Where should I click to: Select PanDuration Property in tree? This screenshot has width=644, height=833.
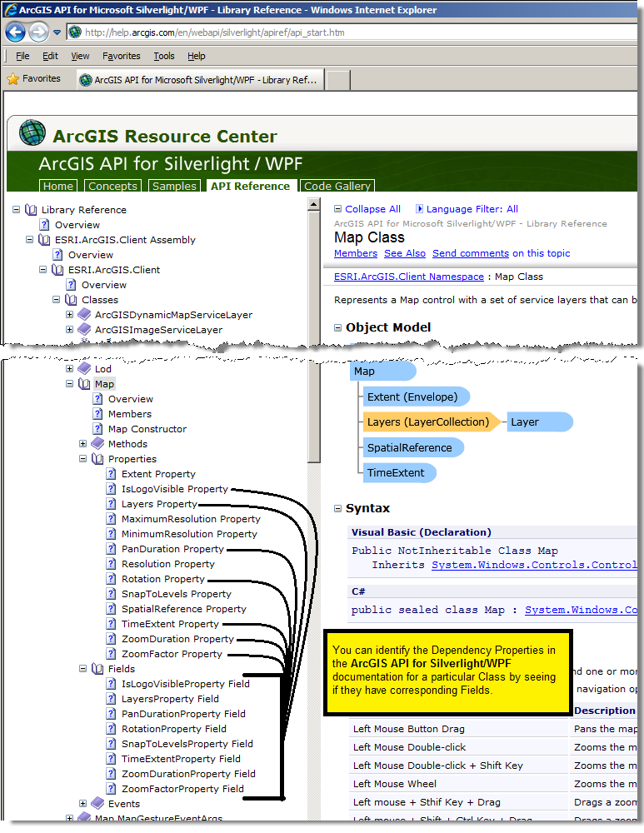point(172,549)
